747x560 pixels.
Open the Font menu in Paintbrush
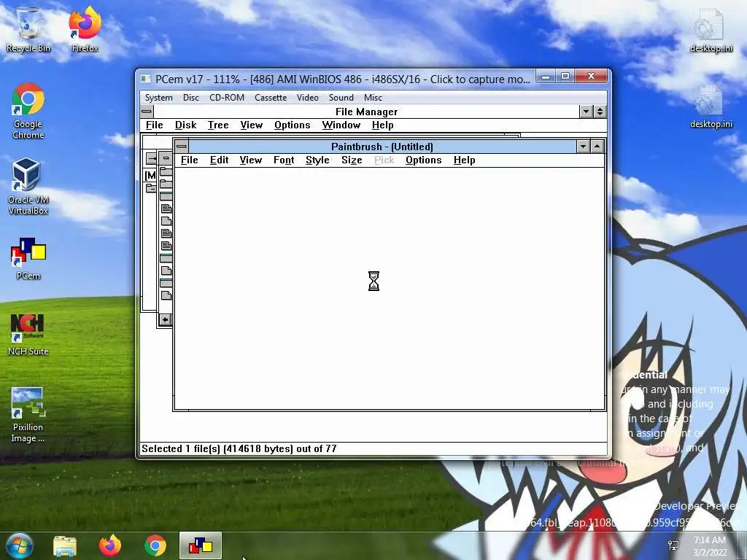(284, 160)
